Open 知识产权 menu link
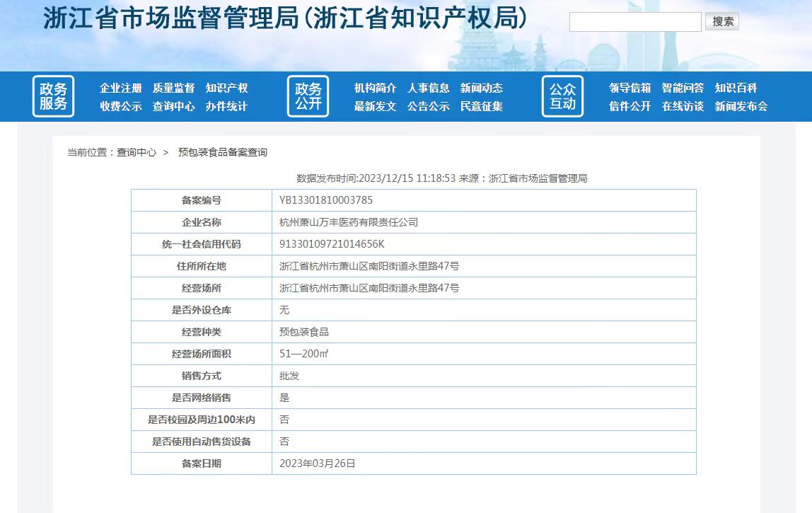812x513 pixels. point(227,88)
